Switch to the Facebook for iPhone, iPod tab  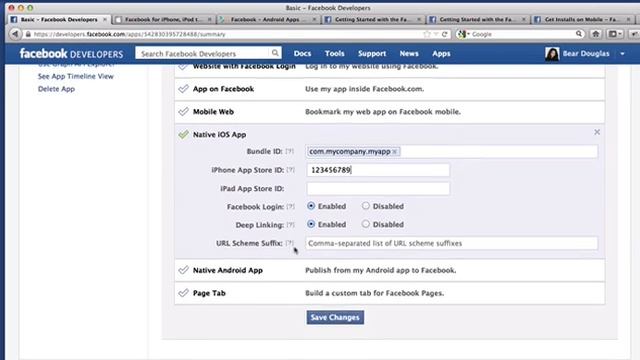(163, 19)
